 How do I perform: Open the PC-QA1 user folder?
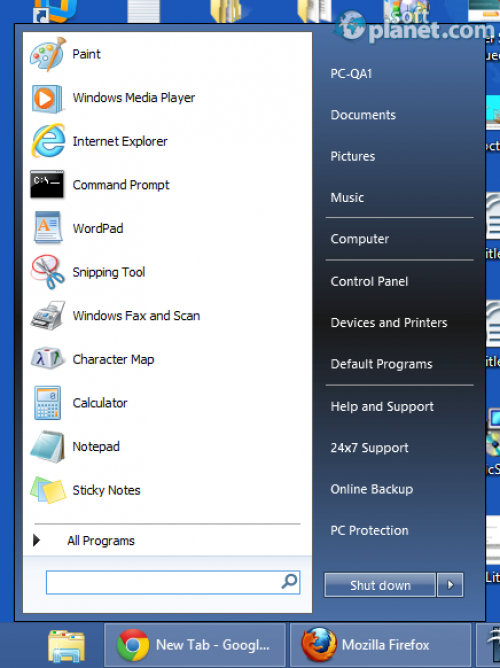pyautogui.click(x=351, y=74)
